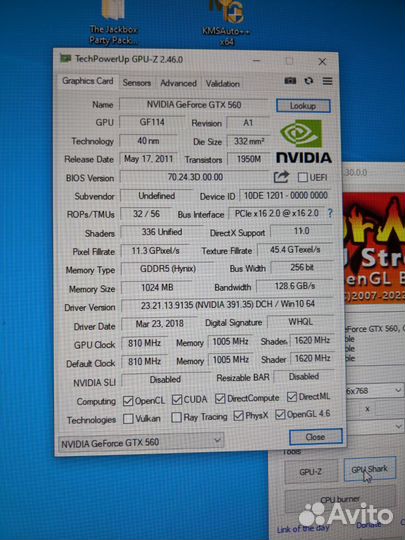Click the Link of the day link
Screen dimensions: 405x540
point(303,529)
